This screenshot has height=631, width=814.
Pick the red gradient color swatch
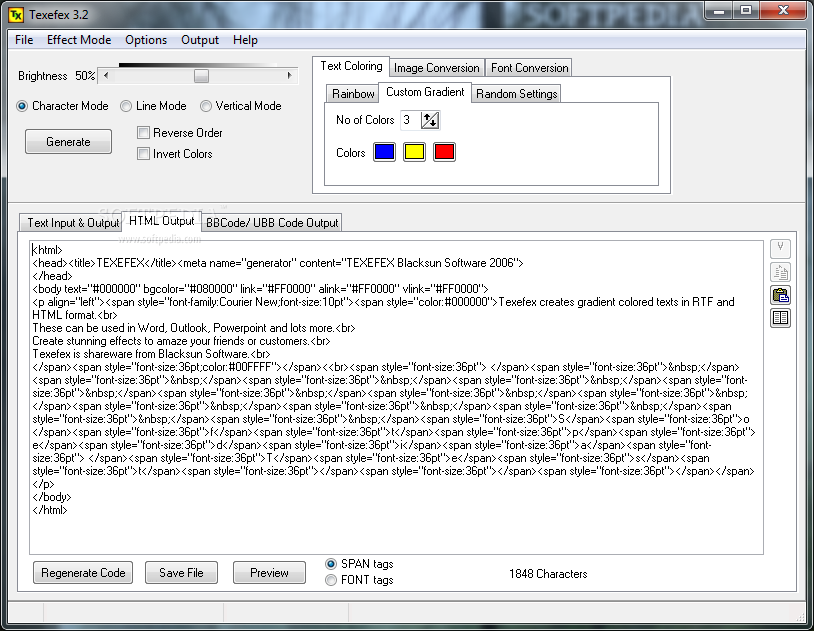tap(444, 152)
